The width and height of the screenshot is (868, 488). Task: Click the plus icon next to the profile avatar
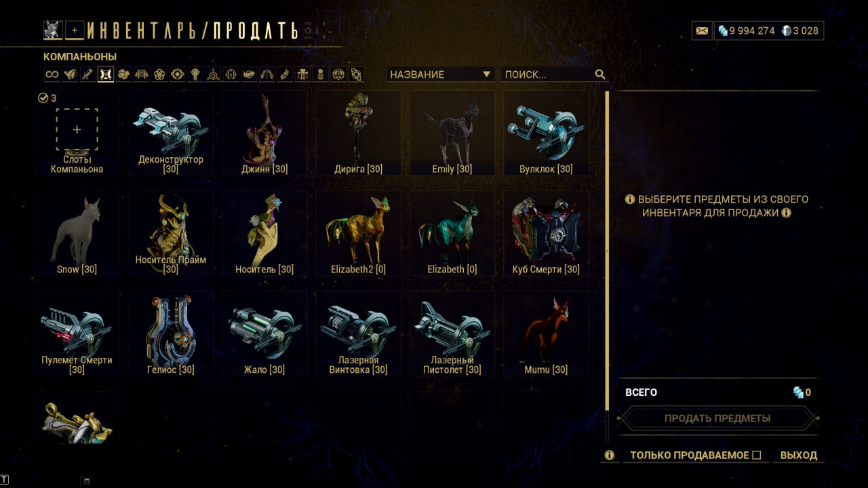(x=75, y=30)
